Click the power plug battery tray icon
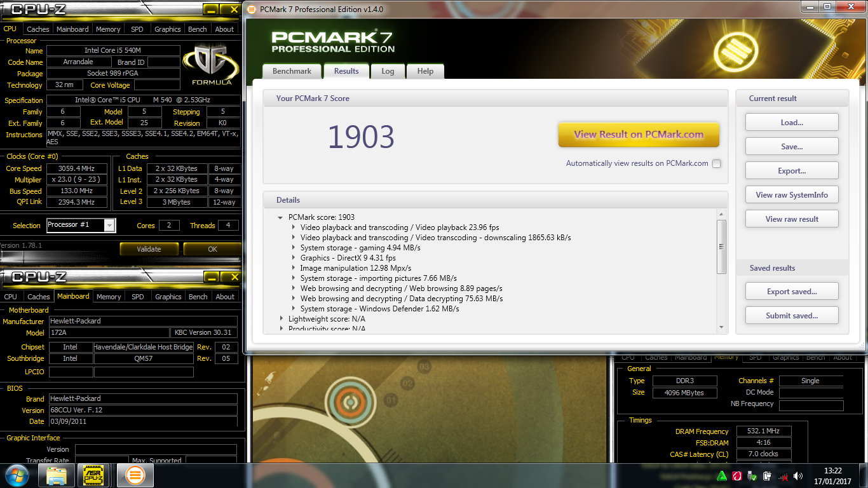Screen dimensions: 868x488 point(768,475)
